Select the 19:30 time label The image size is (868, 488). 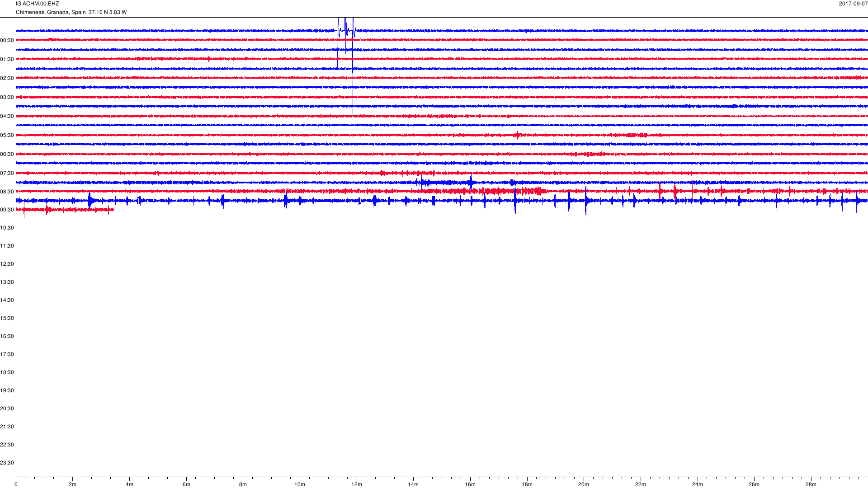click(7, 390)
